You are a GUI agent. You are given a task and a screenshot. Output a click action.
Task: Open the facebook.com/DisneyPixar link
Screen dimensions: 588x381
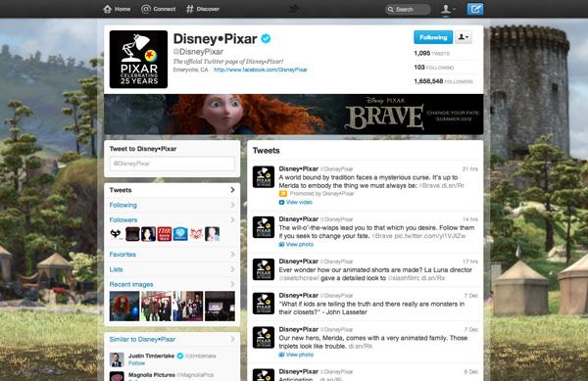[x=261, y=70]
